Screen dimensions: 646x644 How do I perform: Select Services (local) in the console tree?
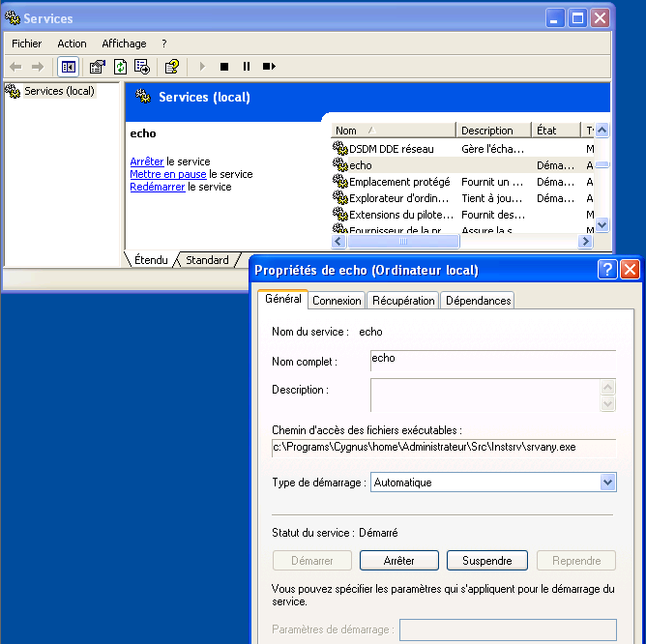(58, 91)
